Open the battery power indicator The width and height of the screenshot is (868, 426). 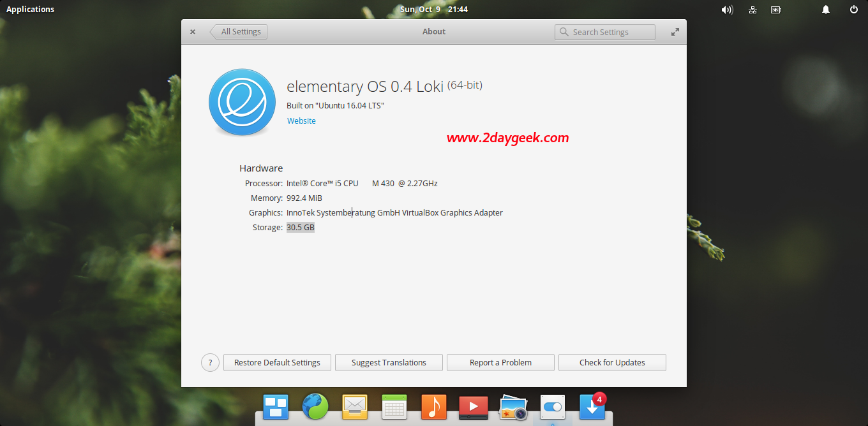776,10
